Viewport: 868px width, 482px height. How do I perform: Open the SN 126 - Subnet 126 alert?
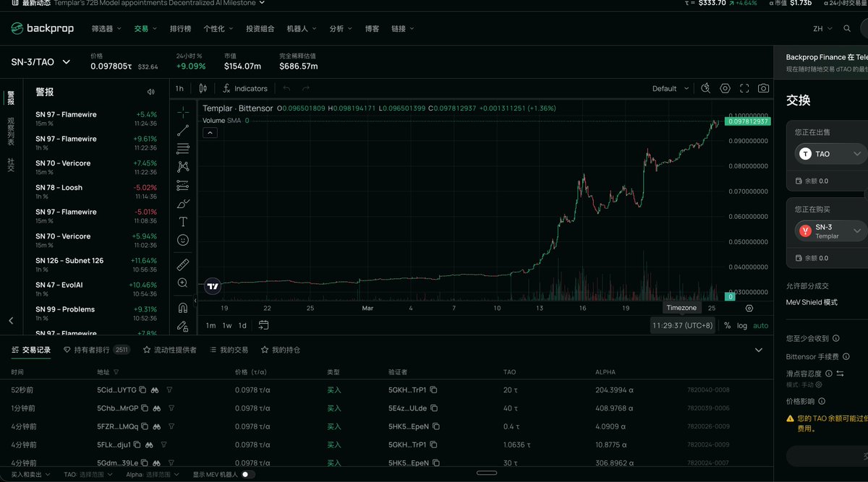click(95, 264)
